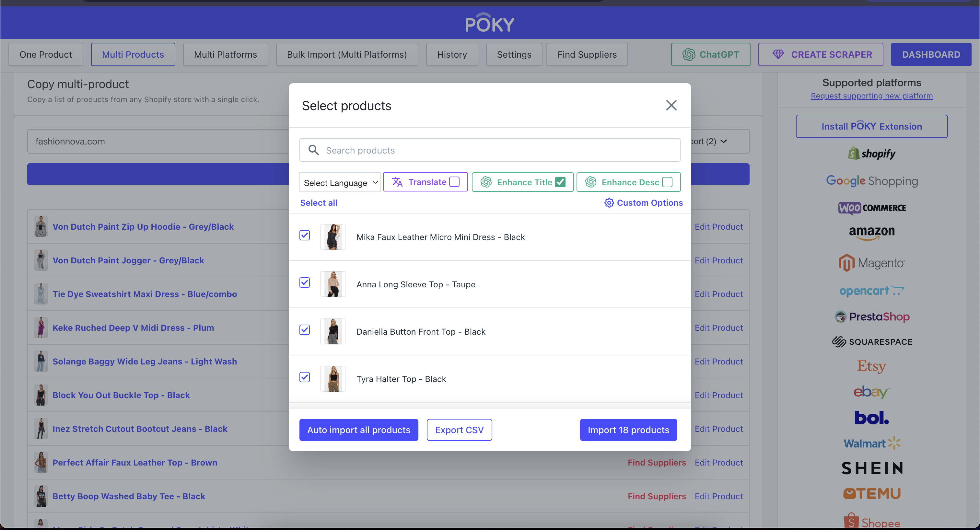Select the Magento logo

pyautogui.click(x=871, y=263)
